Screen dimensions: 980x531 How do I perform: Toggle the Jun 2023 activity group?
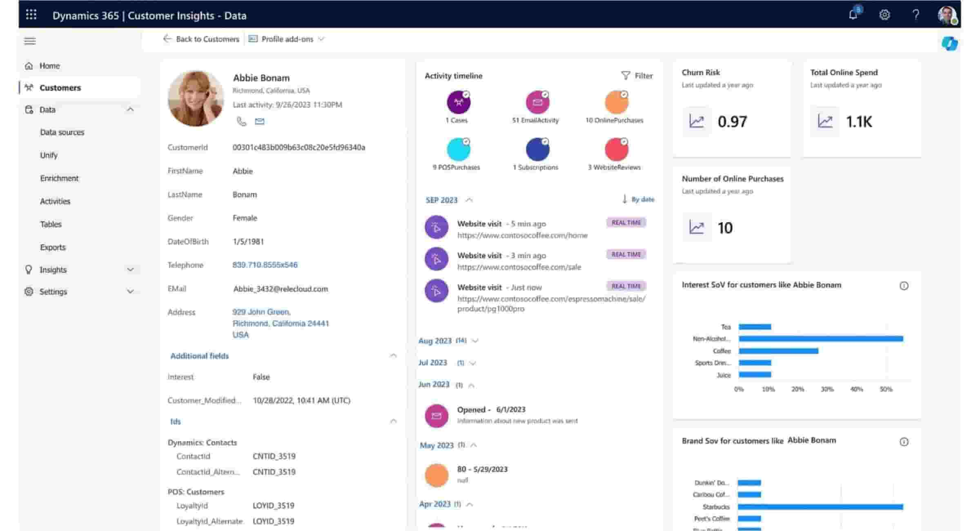[472, 385]
